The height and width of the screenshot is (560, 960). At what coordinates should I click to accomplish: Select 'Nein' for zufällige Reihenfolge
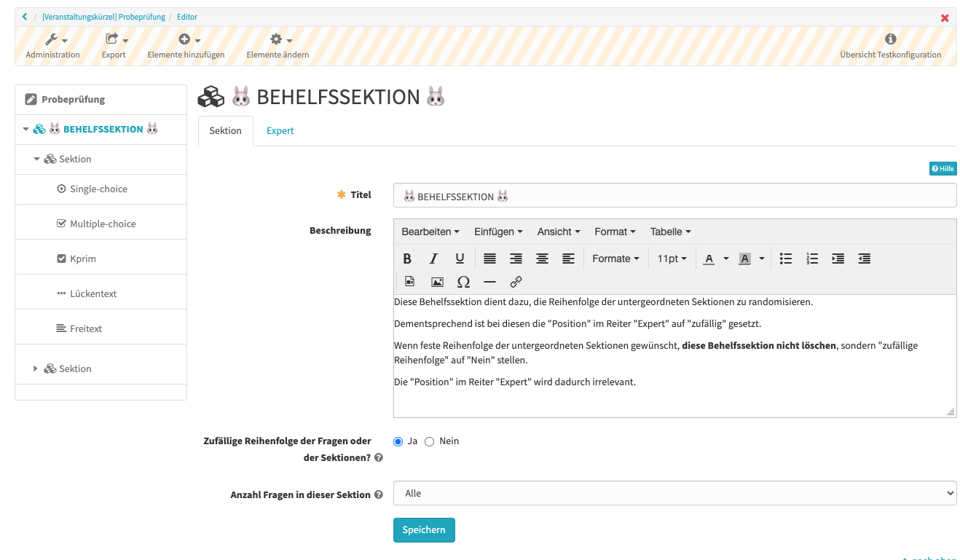coord(429,441)
